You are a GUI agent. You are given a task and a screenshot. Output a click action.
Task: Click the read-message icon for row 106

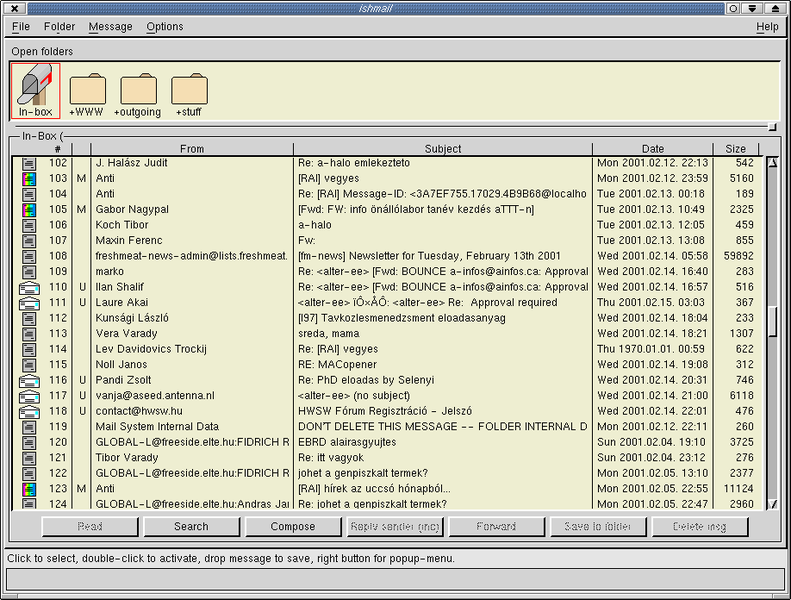click(x=29, y=225)
